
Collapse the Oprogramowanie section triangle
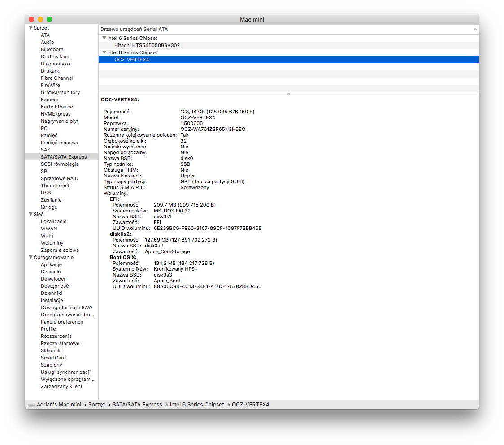30,257
